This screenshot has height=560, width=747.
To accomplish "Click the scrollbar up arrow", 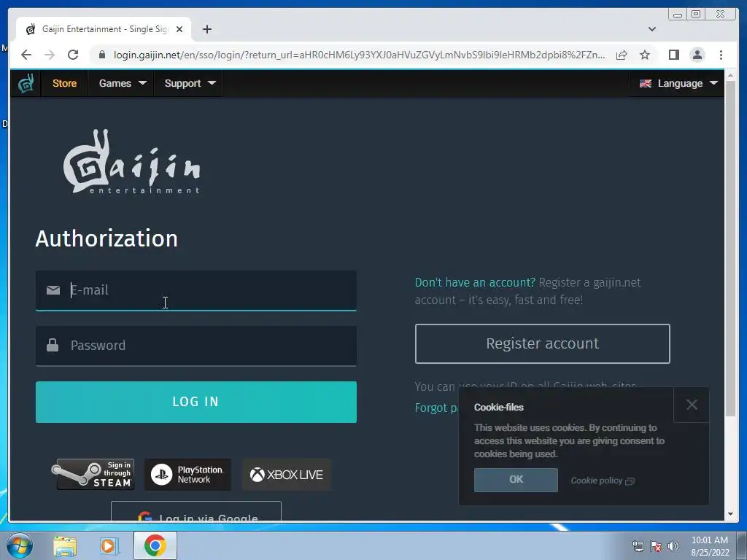I will tap(730, 75).
